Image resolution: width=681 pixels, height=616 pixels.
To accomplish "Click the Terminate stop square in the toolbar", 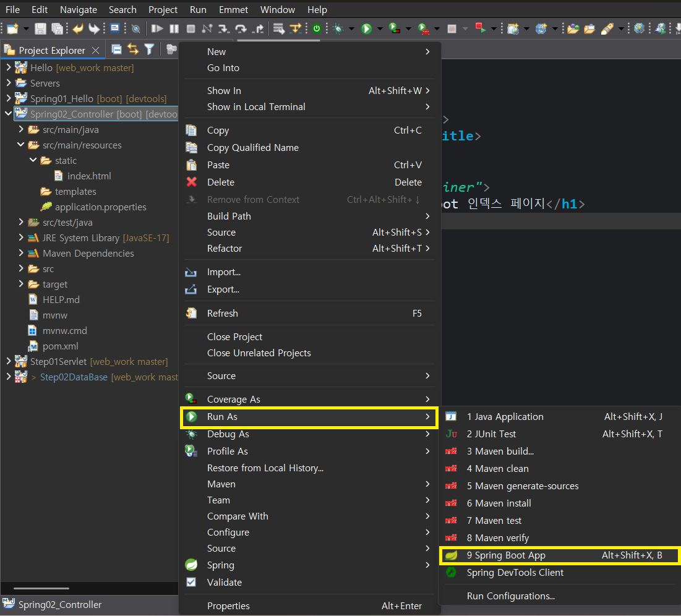I will [x=191, y=28].
